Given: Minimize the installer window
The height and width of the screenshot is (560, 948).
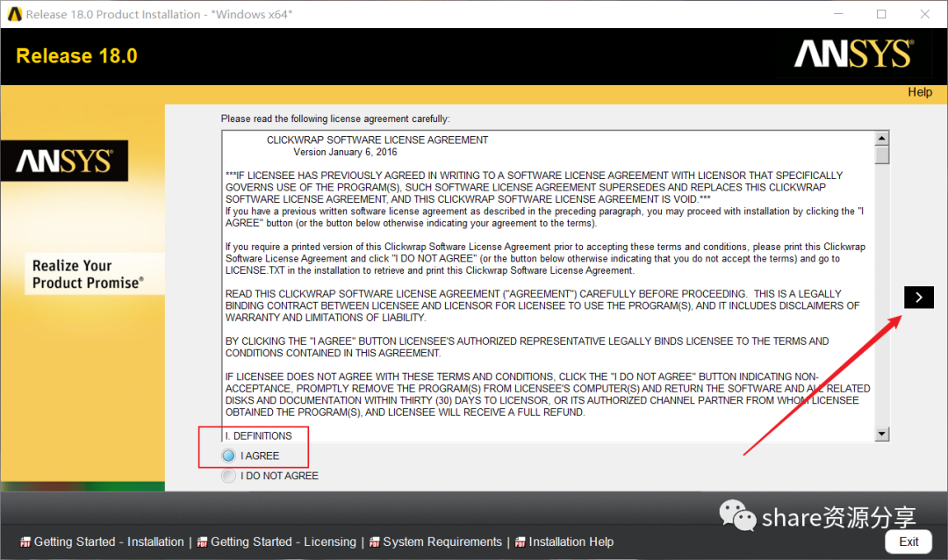Looking at the screenshot, I should (x=838, y=14).
